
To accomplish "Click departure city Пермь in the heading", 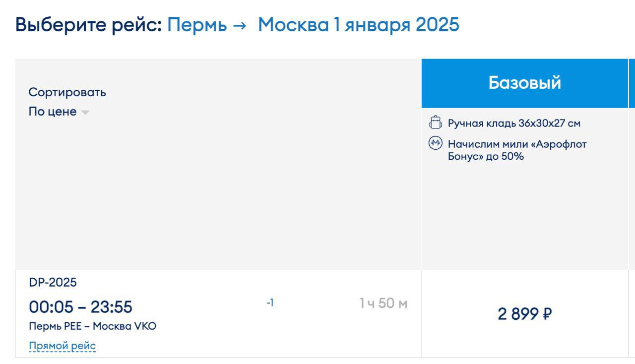I will 197,25.
